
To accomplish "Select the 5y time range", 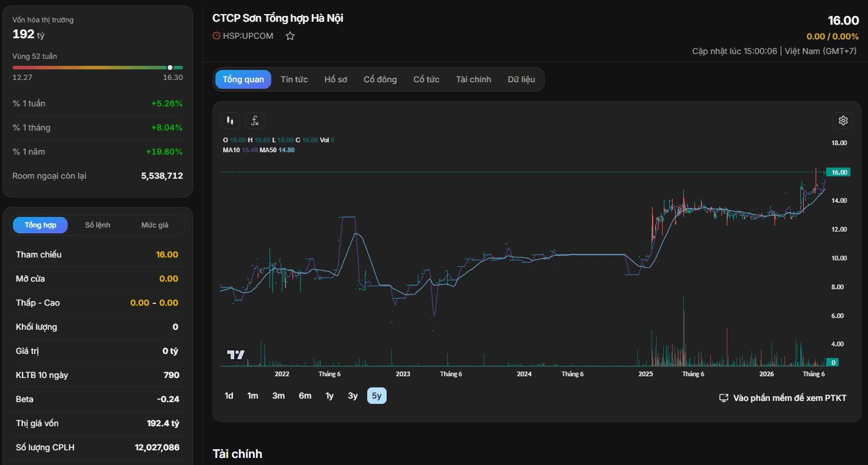I will click(377, 396).
